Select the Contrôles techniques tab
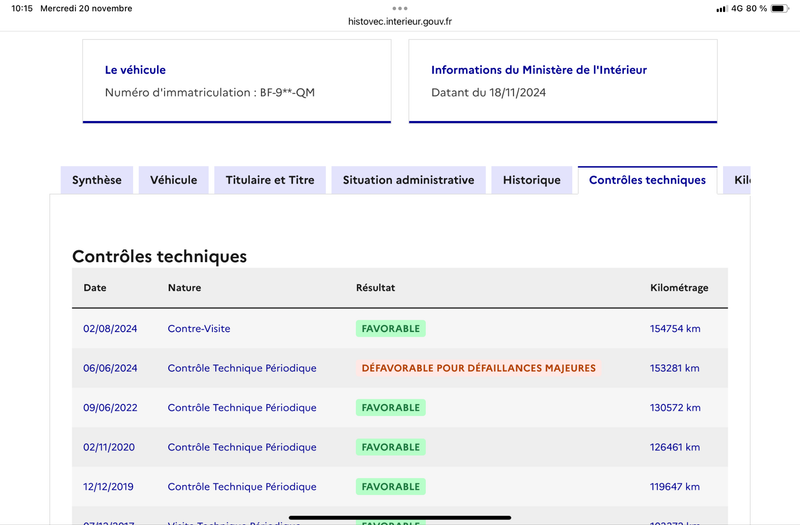Screen dimensions: 800x525 coord(647,180)
